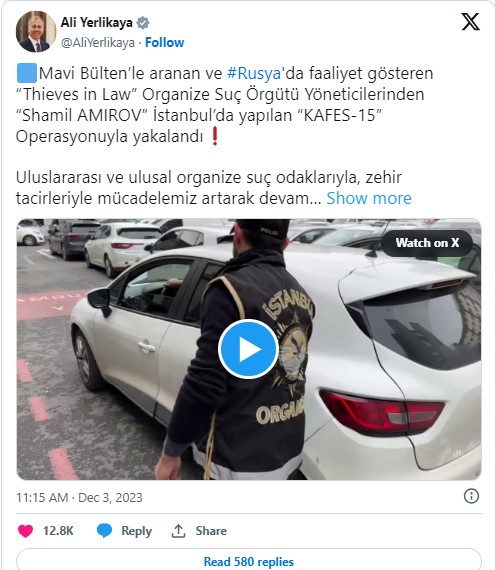Expand tweet text with Show more
Image resolution: width=495 pixels, height=570 pixels.
369,198
